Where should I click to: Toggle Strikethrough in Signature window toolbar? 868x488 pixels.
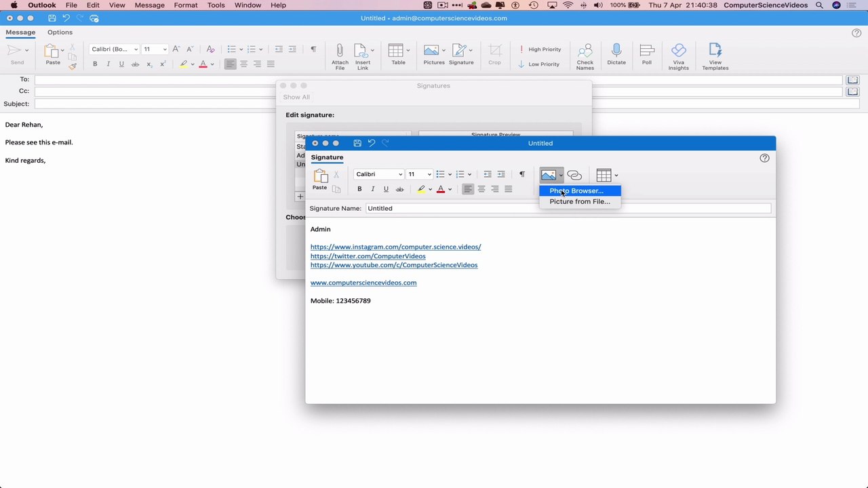[x=399, y=189]
